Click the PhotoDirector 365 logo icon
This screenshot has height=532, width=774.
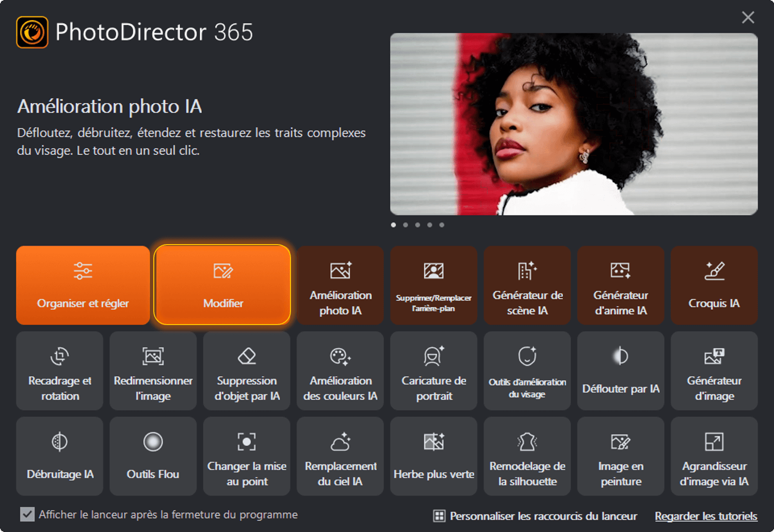point(33,32)
